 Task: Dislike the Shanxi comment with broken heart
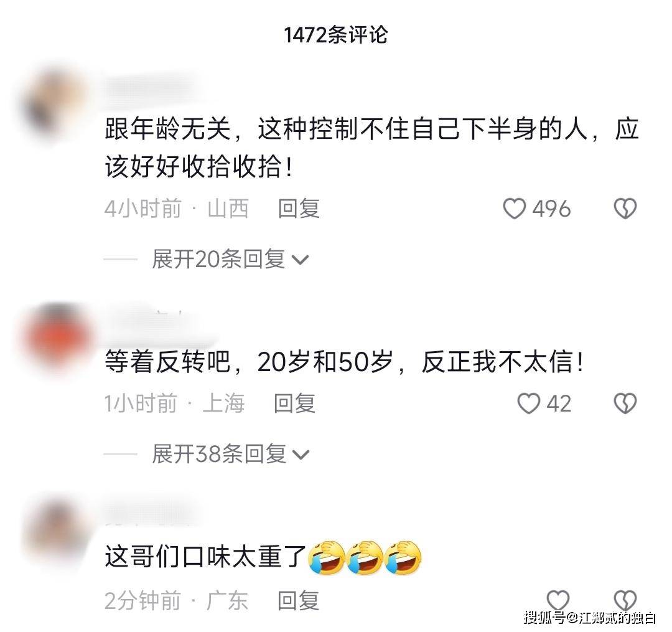[x=625, y=209]
